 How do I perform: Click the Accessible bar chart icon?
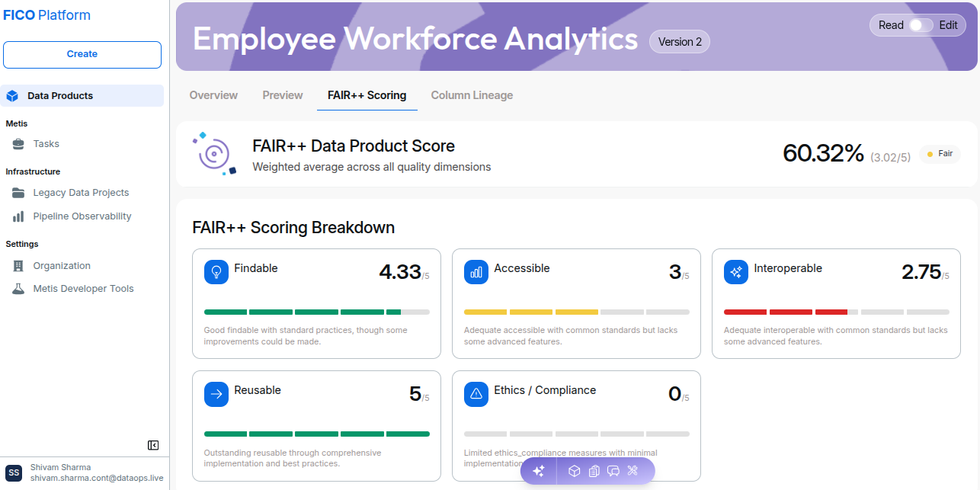[476, 272]
